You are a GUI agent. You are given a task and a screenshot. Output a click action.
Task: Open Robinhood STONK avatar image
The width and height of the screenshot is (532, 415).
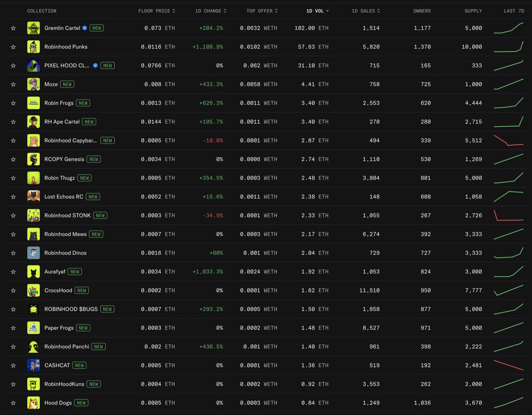pos(33,215)
